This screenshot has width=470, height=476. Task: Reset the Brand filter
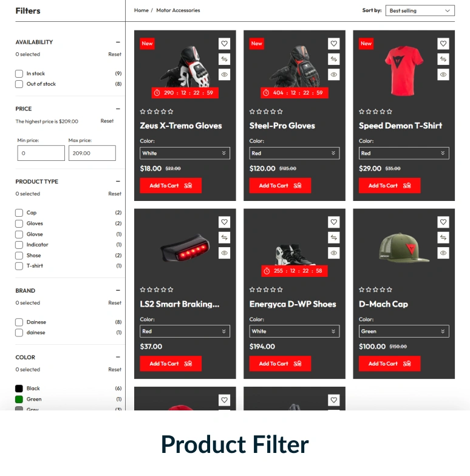(x=114, y=303)
